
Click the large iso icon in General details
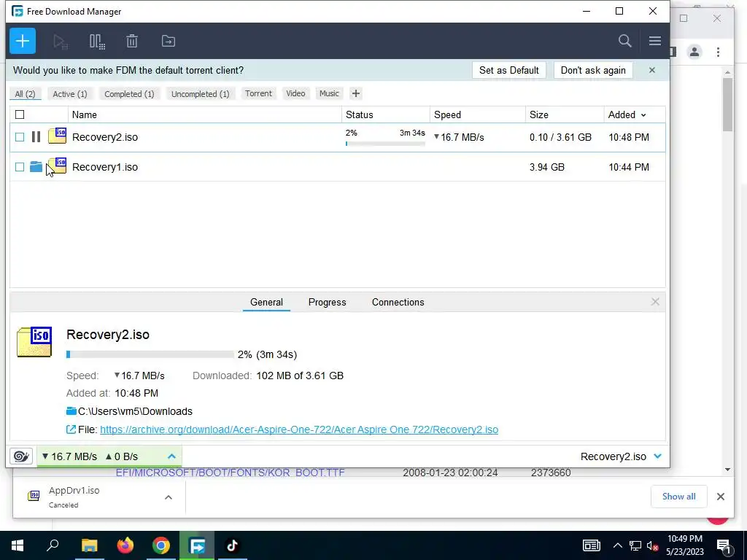pos(34,341)
